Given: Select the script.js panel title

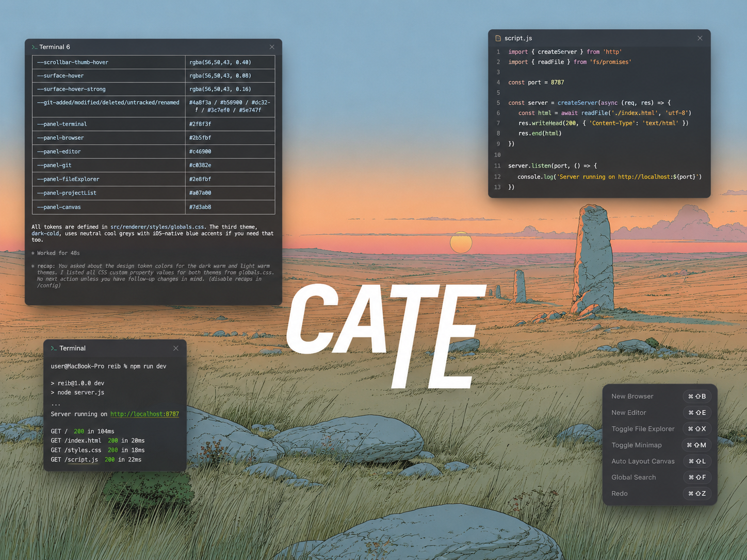Looking at the screenshot, I should tap(518, 38).
